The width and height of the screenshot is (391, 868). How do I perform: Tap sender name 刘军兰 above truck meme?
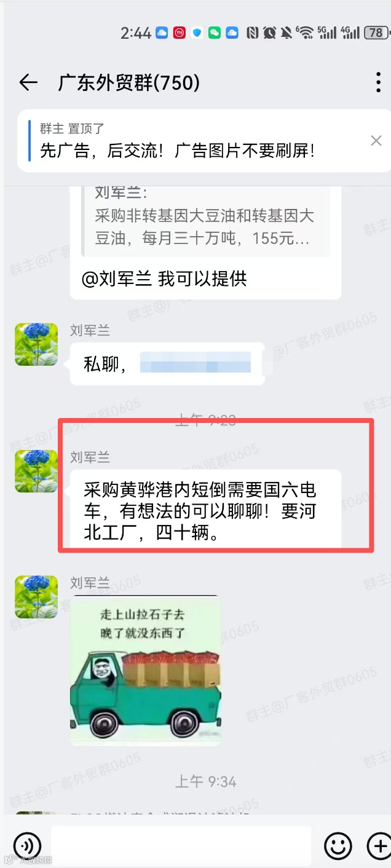coord(90,583)
